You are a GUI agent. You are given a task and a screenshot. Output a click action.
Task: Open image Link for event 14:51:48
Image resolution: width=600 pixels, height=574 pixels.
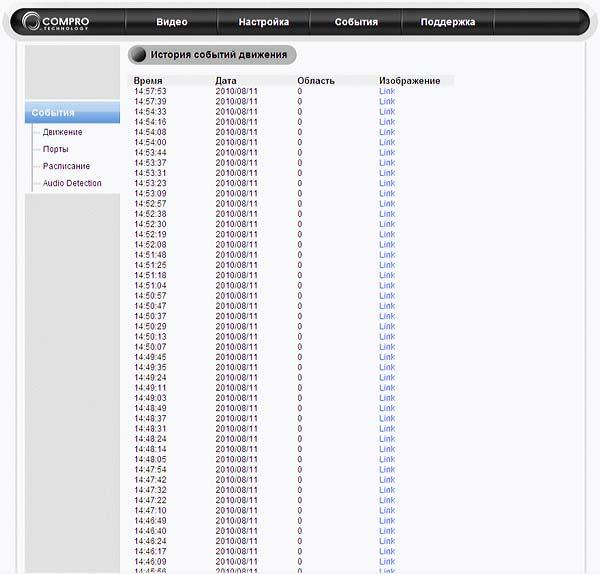coord(387,254)
